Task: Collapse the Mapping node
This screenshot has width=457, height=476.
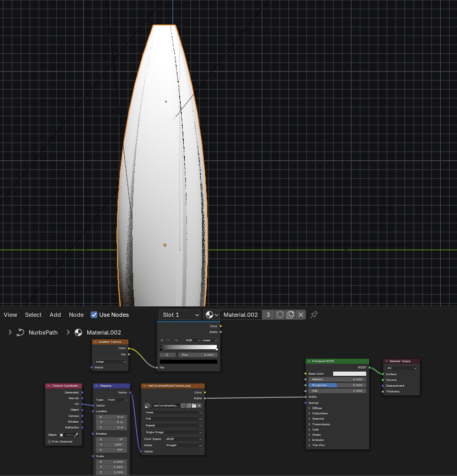Action: (x=97, y=386)
